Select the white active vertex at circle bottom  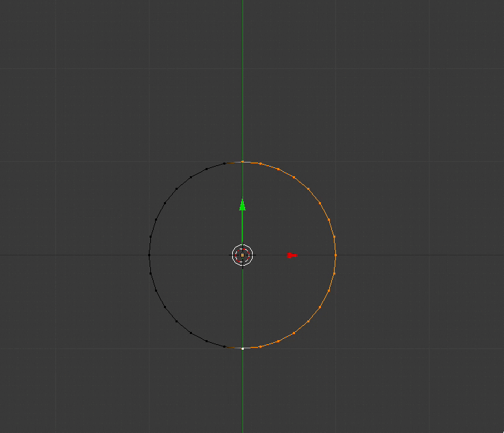click(242, 348)
